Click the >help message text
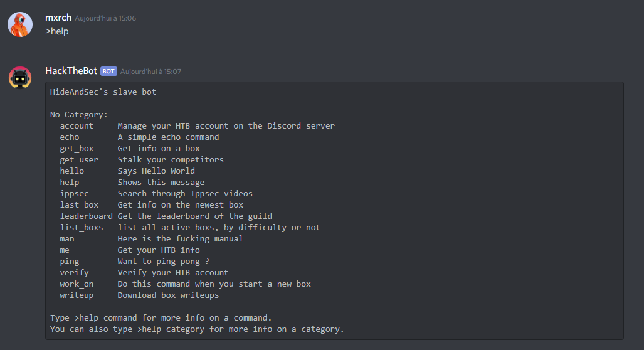Screen dimensions: 644x350 coord(56,31)
